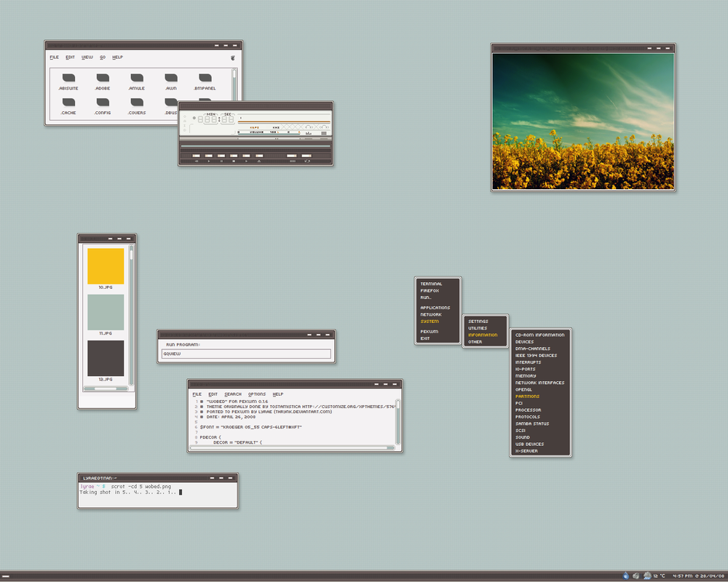Viewport: 728px width, 582px height.
Task: Open the weather icon in system tray
Action: click(647, 575)
